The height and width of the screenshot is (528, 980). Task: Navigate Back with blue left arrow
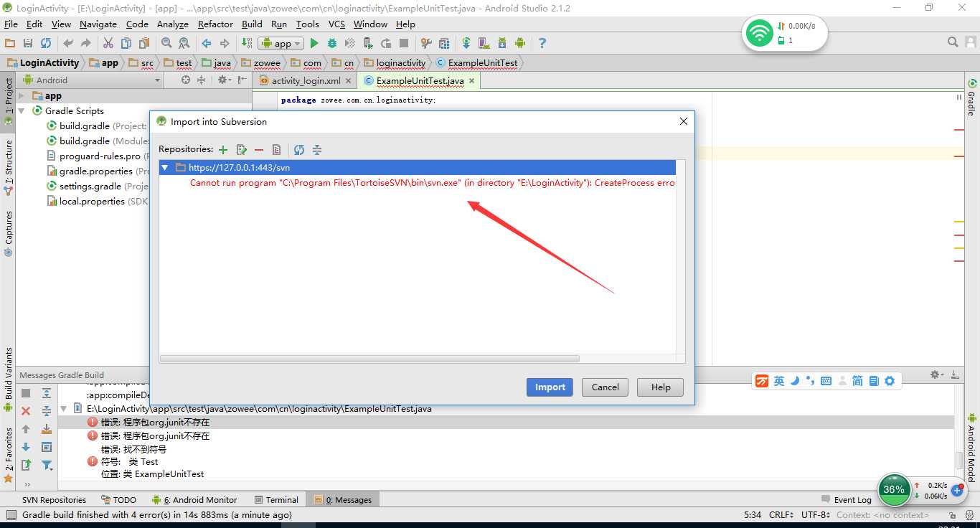[207, 43]
